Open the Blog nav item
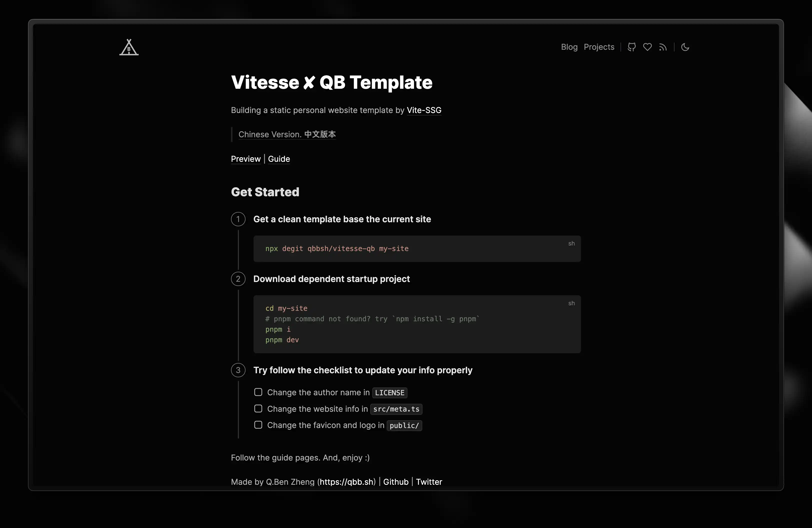812x528 pixels. click(x=569, y=47)
